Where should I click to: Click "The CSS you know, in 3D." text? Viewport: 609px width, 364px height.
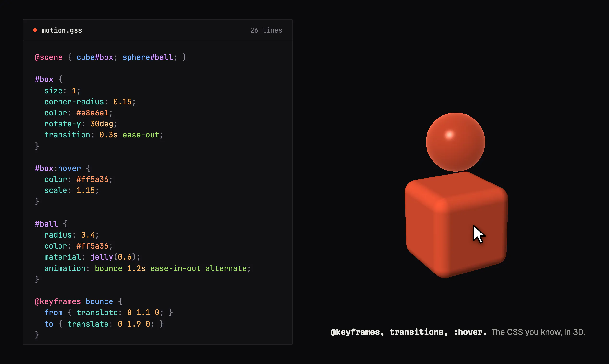click(x=538, y=332)
